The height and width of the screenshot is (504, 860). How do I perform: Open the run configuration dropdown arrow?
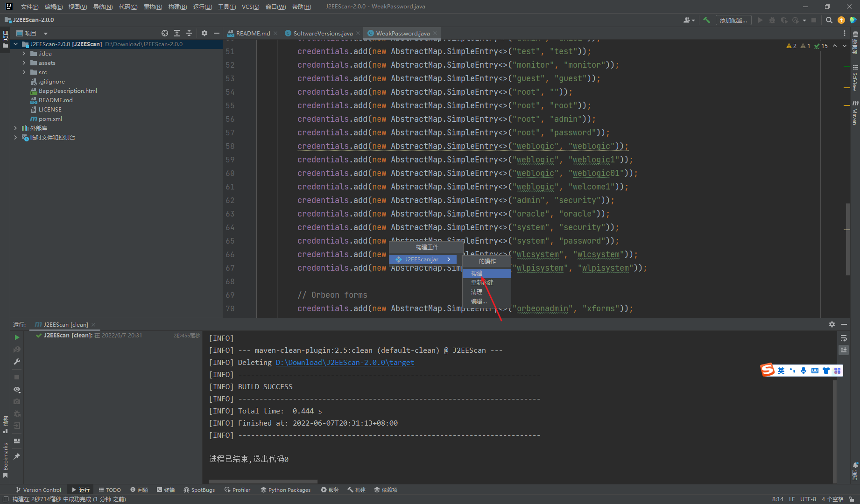[804, 20]
